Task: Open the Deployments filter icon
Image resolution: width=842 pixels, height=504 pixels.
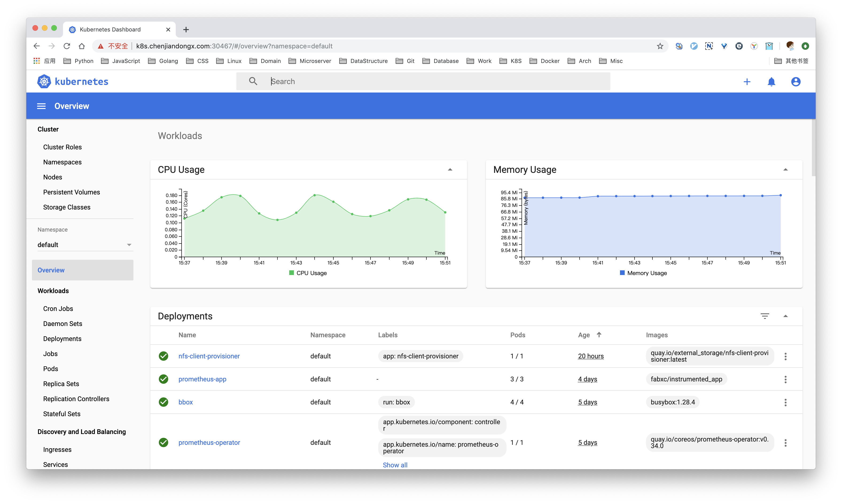Action: 764,316
